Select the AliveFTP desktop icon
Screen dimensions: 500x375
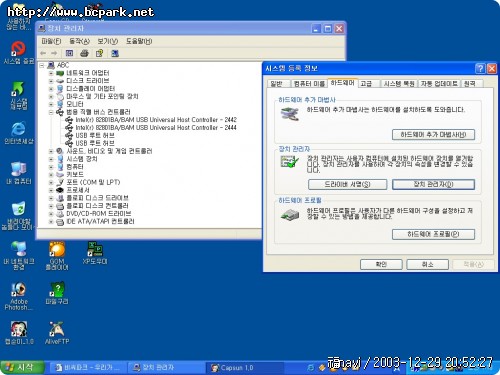coord(57,333)
